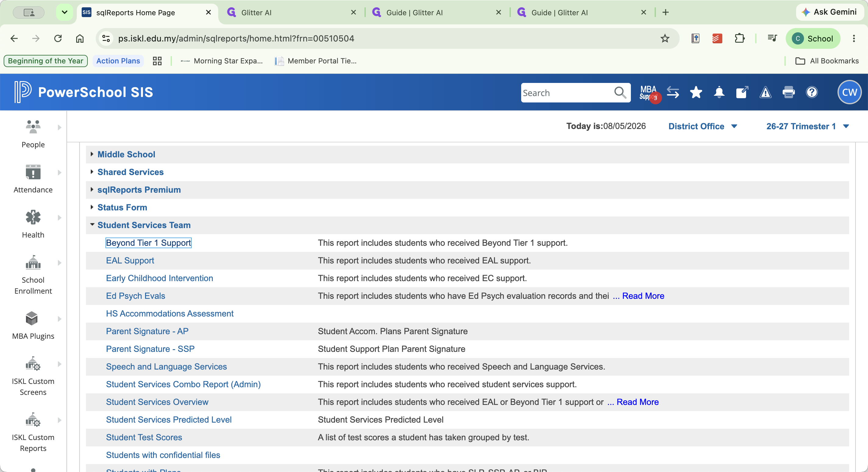Open bookmarks grid apps icon

157,61
